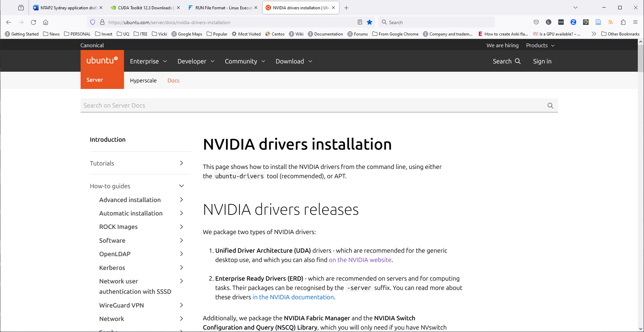
Task: Click the ubuntu logo
Action: (x=102, y=60)
